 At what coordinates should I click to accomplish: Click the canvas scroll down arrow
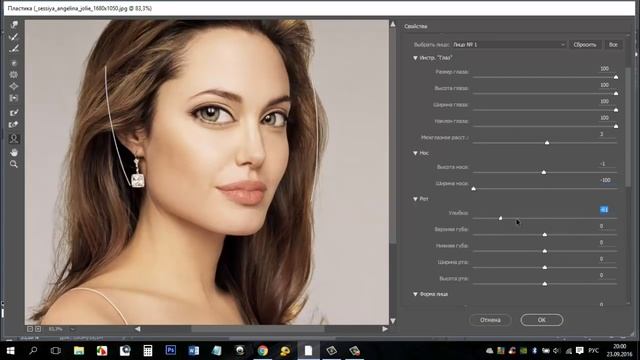pos(393,321)
